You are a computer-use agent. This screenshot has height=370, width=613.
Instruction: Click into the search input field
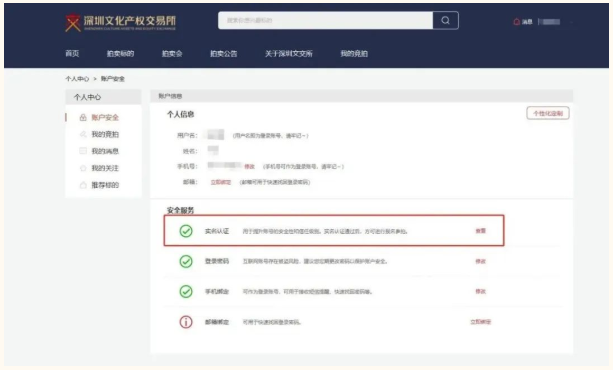pos(325,20)
